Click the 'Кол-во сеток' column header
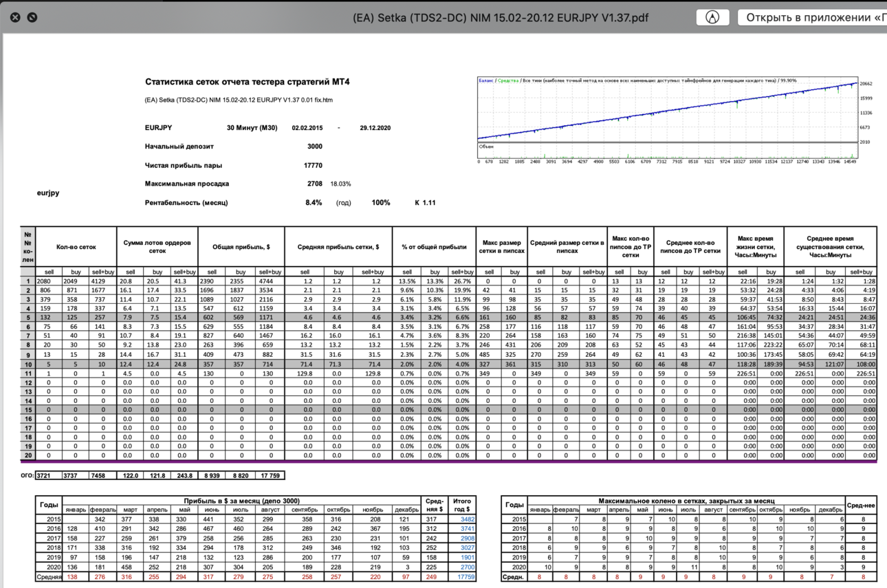The height and width of the screenshot is (588, 887). pyautogui.click(x=76, y=247)
